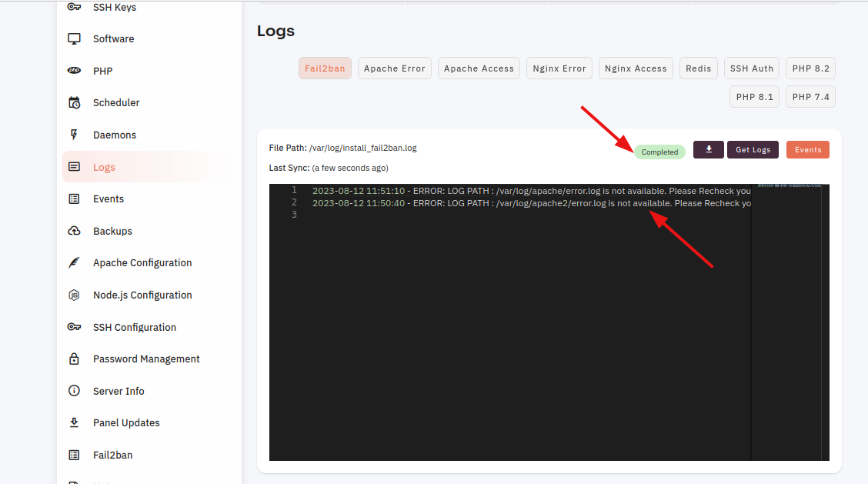The image size is (868, 484).
Task: Open the Apache Access log tab
Action: click(x=479, y=68)
